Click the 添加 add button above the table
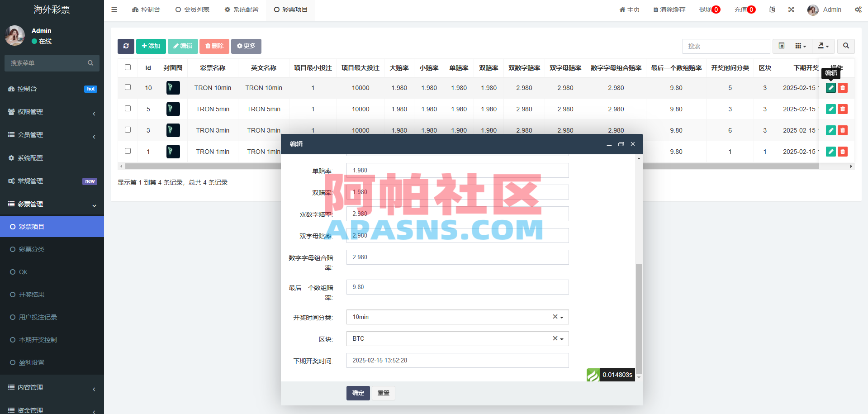Screen dimensions: 868x414 coord(151,46)
